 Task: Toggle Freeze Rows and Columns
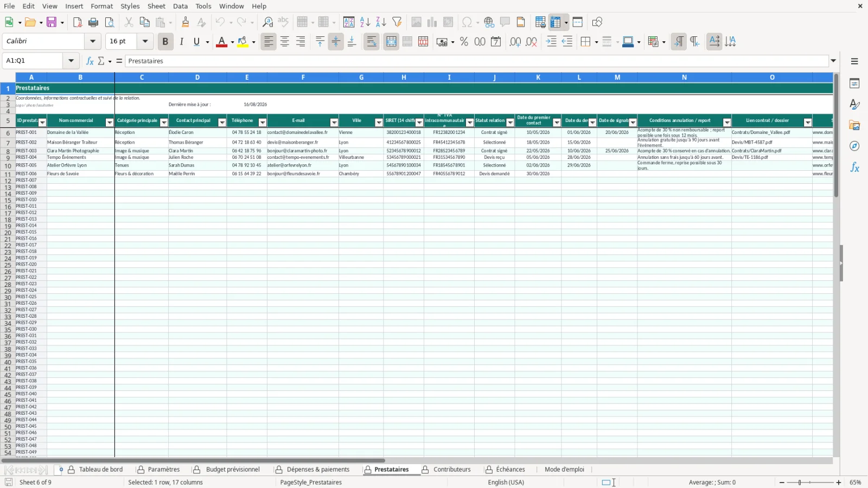tap(555, 22)
